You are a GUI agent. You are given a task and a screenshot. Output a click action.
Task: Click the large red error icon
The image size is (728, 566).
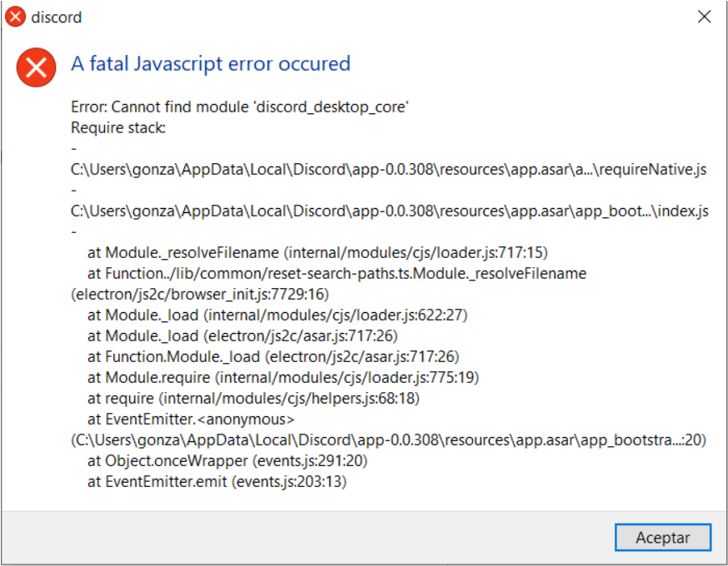pos(36,67)
